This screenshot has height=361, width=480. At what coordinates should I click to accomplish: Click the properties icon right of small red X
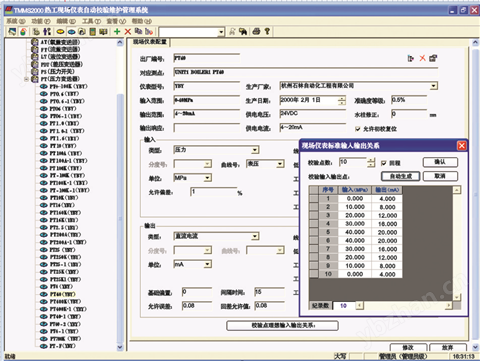[x=433, y=58]
